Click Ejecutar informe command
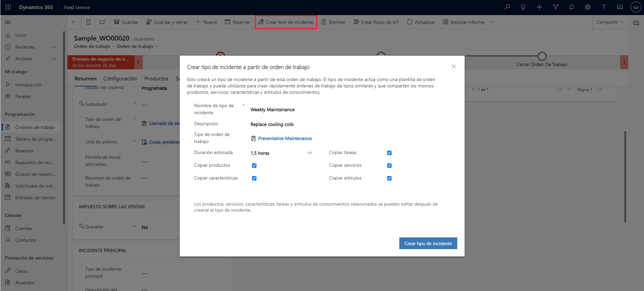 click(464, 22)
